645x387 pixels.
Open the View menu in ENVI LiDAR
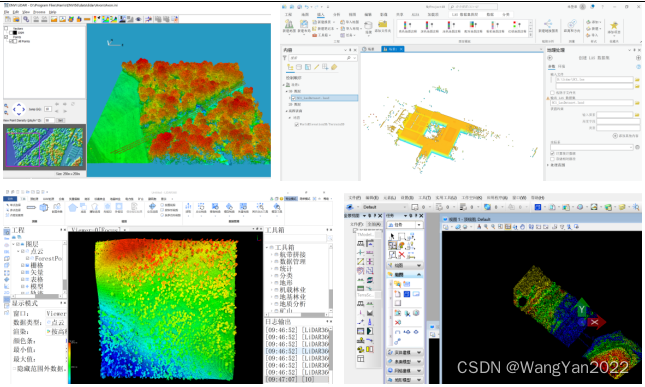point(26,12)
